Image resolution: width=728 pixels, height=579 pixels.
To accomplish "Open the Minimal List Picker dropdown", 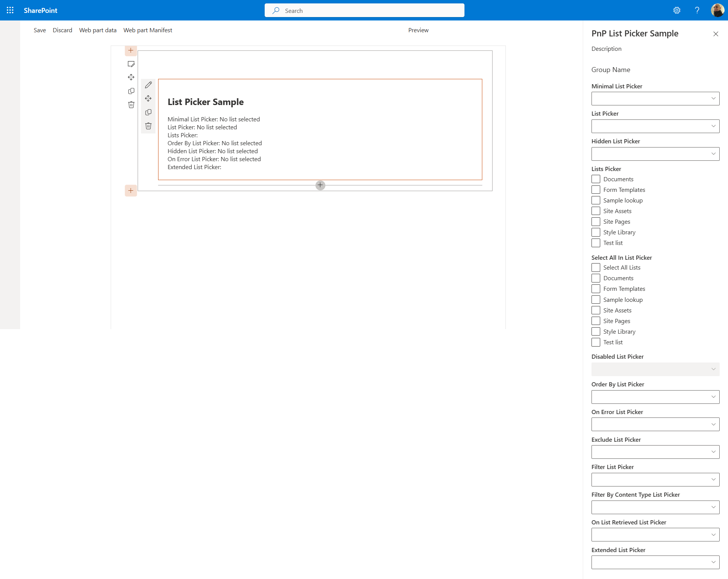I will [655, 99].
